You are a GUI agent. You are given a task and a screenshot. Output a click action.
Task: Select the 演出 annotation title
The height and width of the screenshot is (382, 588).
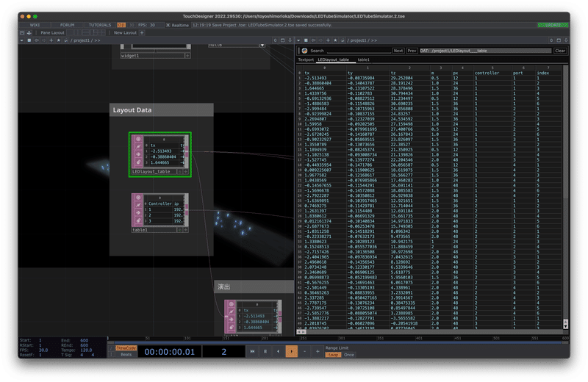tap(224, 286)
